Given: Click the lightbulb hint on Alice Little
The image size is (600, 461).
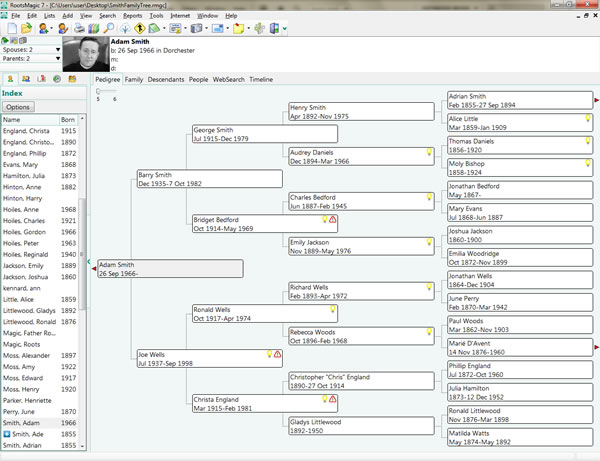Looking at the screenshot, I should pyautogui.click(x=588, y=118).
